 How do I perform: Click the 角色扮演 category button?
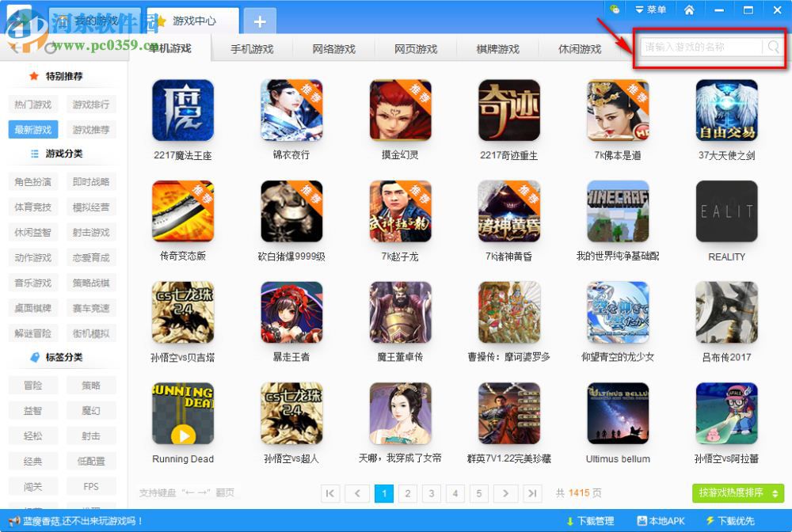pyautogui.click(x=32, y=181)
